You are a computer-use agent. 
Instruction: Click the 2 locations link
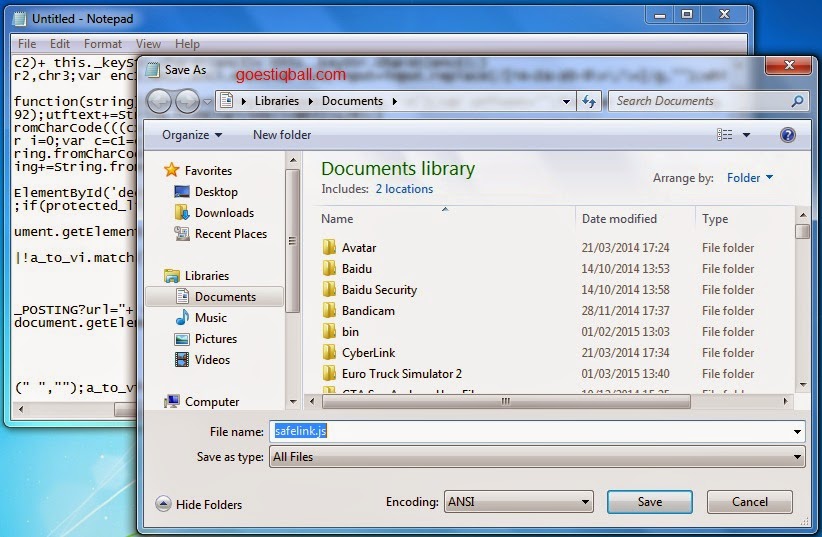(x=404, y=189)
